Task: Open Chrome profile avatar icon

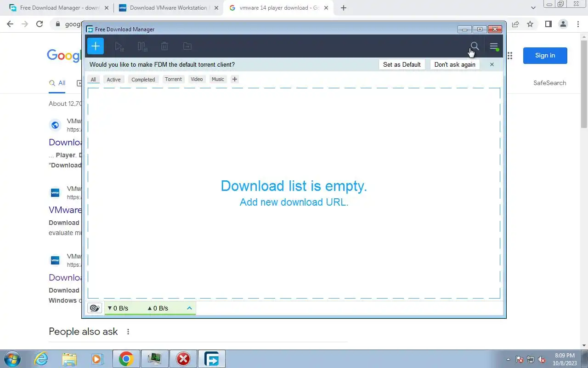Action: pyautogui.click(x=563, y=24)
